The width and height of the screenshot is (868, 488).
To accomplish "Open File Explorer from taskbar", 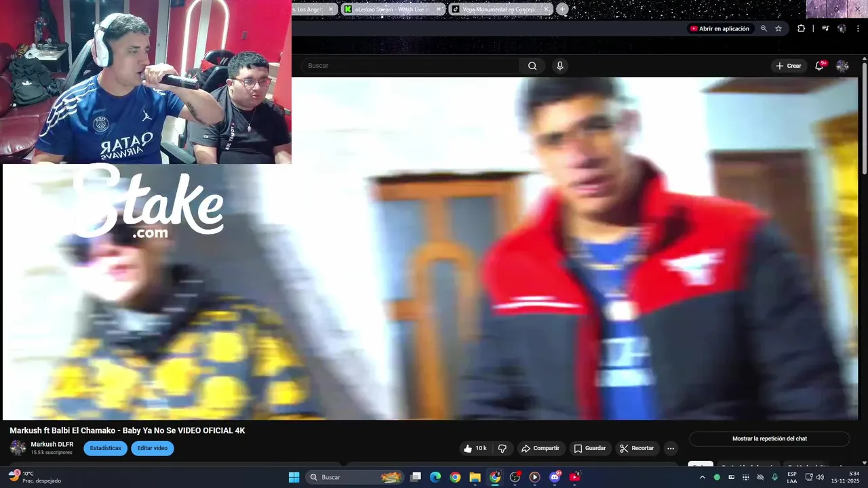I will pos(475,477).
